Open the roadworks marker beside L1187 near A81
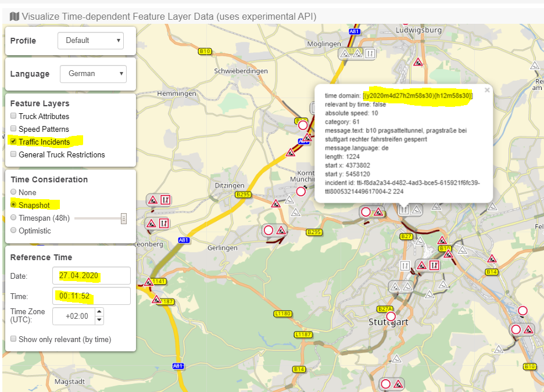 [156, 300]
